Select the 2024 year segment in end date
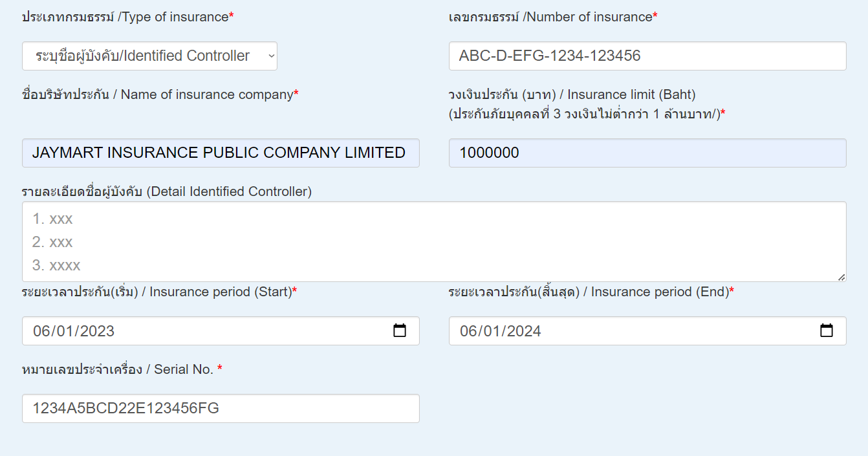 (x=524, y=331)
